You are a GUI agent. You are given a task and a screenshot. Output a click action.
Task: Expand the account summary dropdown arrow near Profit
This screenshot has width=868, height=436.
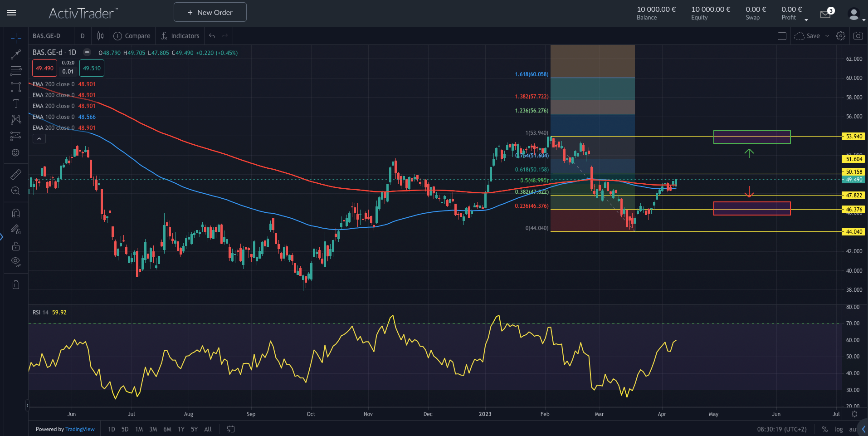click(806, 20)
